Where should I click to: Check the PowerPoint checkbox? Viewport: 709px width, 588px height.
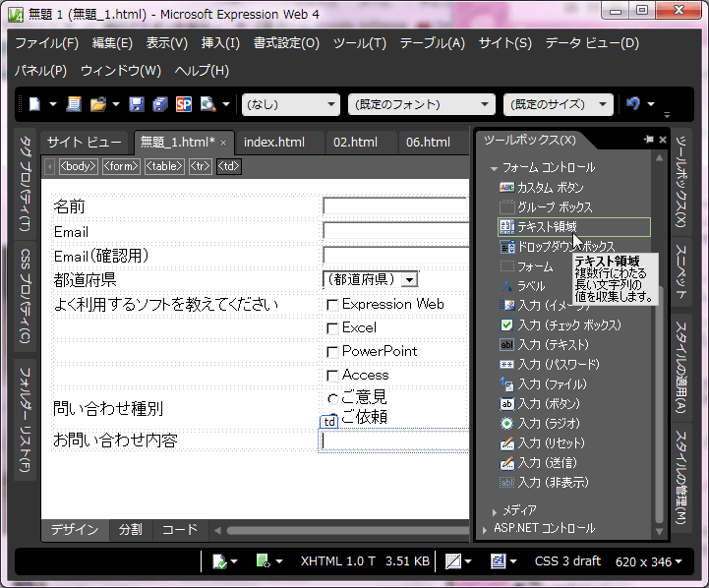[x=332, y=352]
